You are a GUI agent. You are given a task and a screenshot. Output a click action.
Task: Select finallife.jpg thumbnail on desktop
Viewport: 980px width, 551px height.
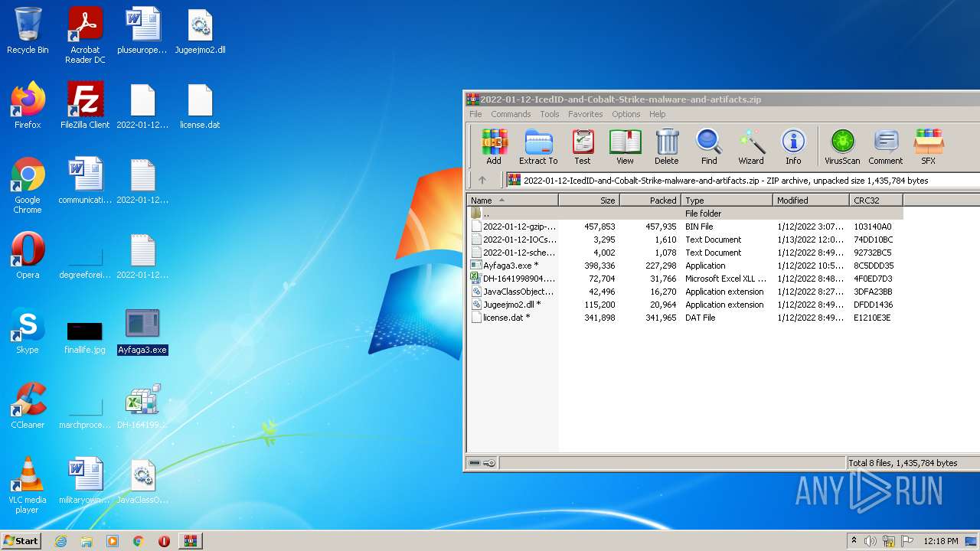(x=85, y=331)
